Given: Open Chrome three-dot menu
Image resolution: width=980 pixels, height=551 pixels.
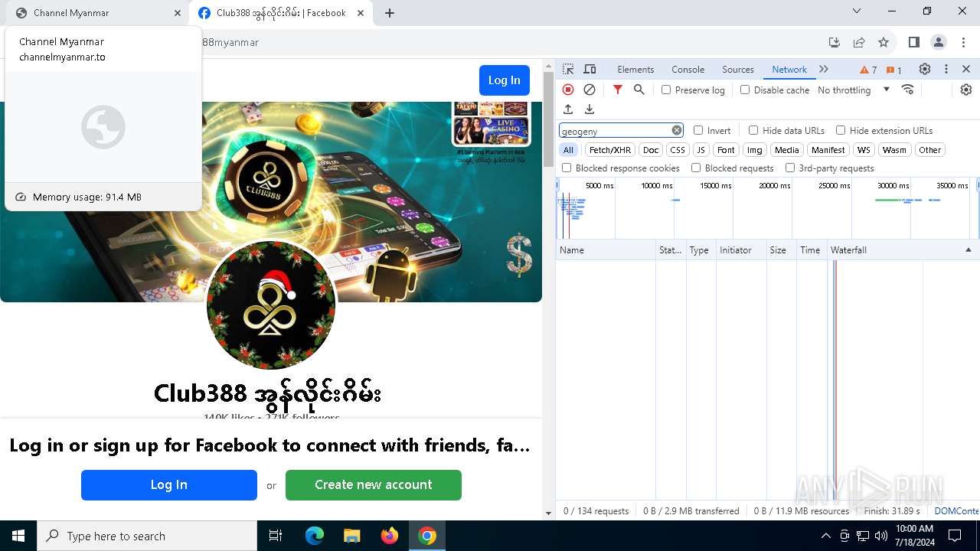Looking at the screenshot, I should click(964, 42).
